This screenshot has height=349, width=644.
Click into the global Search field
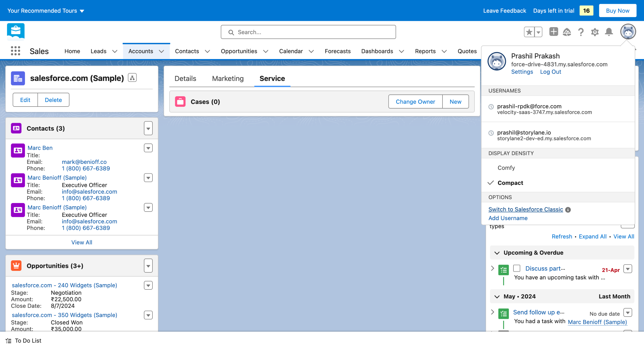(308, 32)
